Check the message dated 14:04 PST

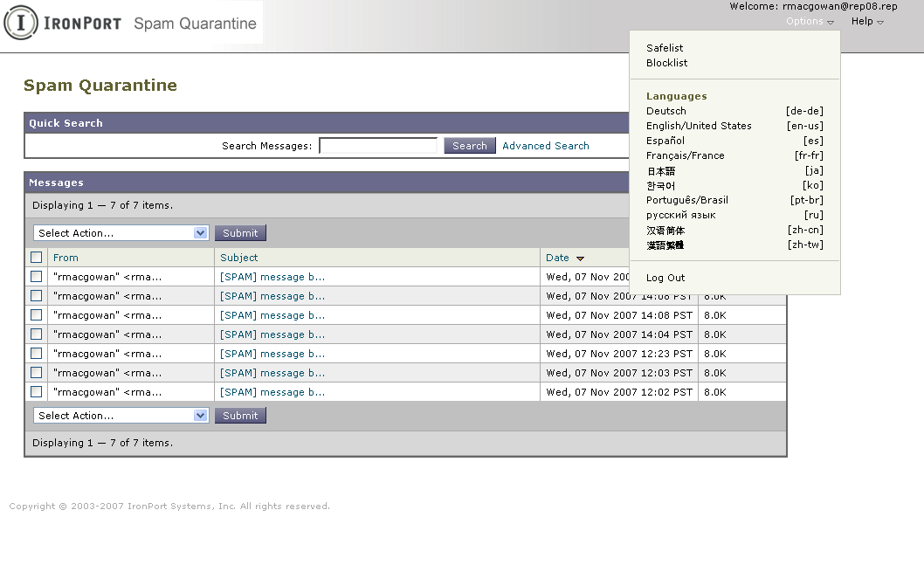(37, 334)
